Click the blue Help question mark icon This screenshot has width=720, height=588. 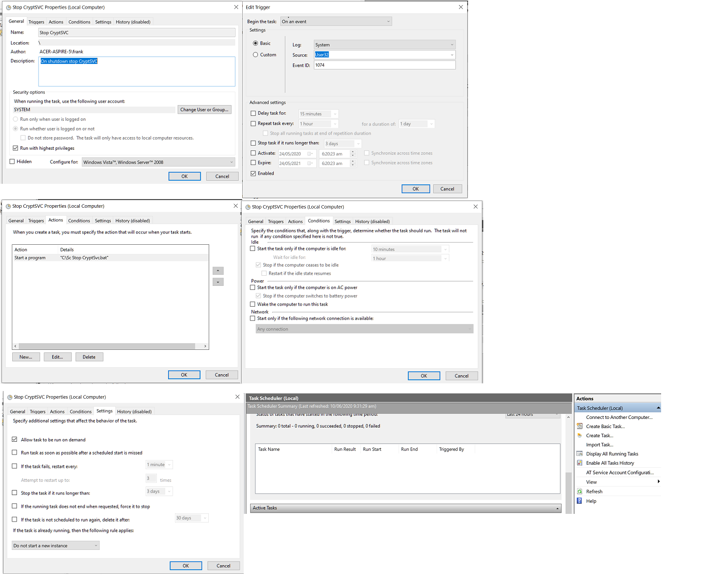(579, 501)
